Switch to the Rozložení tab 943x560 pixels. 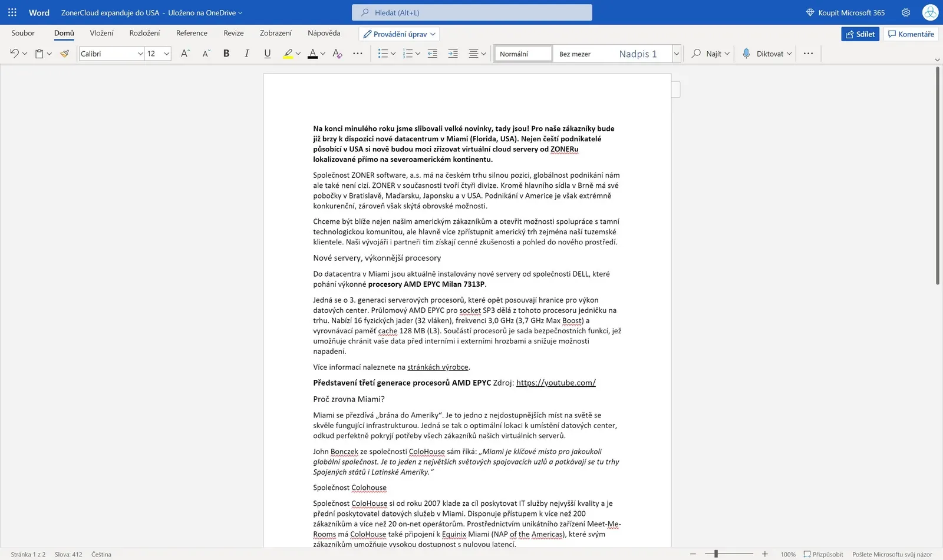click(x=144, y=33)
